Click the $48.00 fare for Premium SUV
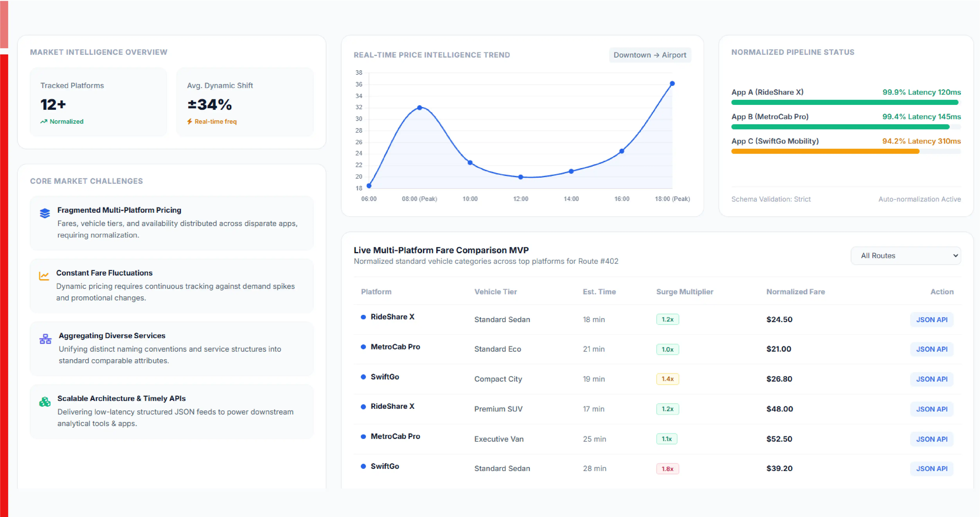The width and height of the screenshot is (980, 517). coord(780,409)
